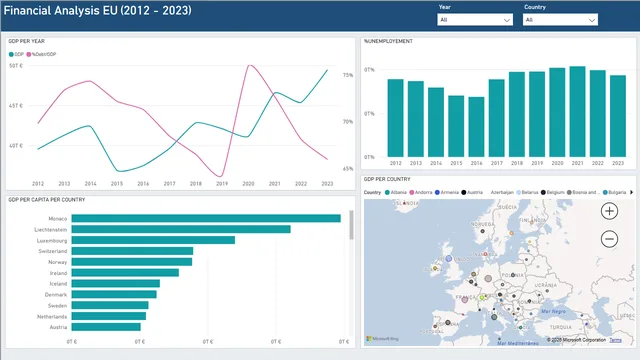Select the 2021 unemployment bar
Image resolution: width=640 pixels, height=360 pixels.
tap(577, 111)
